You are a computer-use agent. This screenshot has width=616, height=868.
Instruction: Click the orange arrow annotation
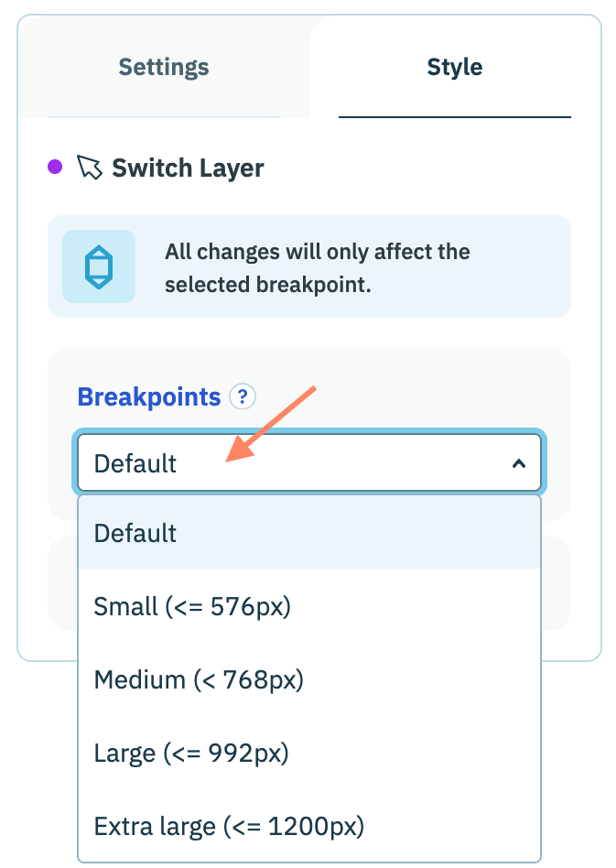point(271,424)
